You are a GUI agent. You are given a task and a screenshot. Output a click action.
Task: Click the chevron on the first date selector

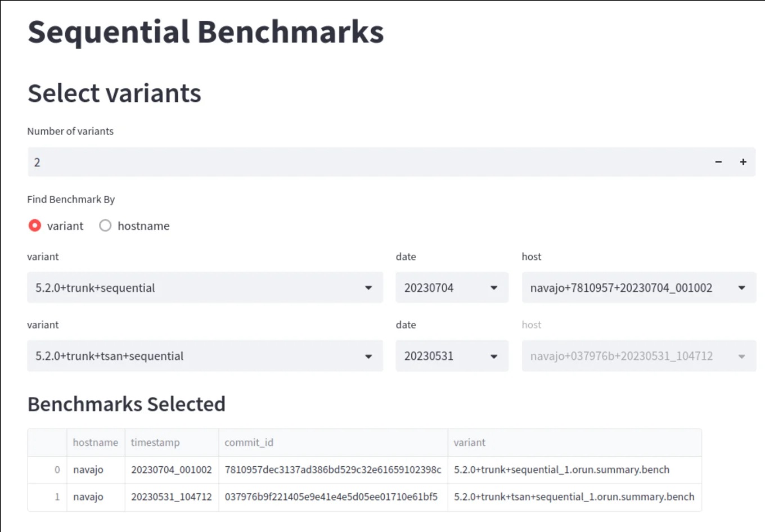[494, 287]
